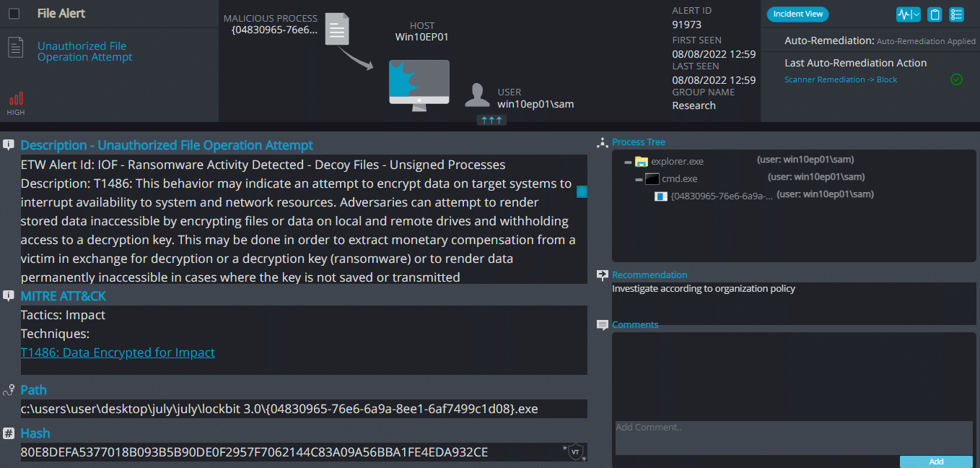Open the T1486: Data Encrypted for Impact link
Viewport: 980px width, 468px height.
118,352
